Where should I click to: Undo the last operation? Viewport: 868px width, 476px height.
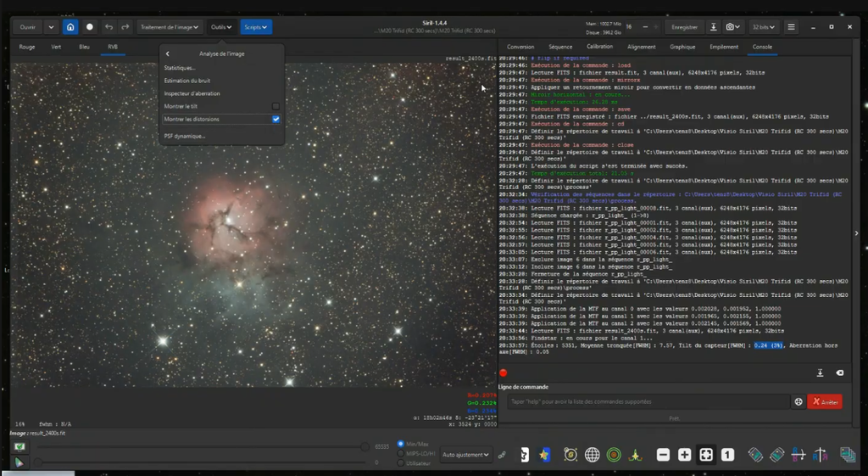point(108,26)
